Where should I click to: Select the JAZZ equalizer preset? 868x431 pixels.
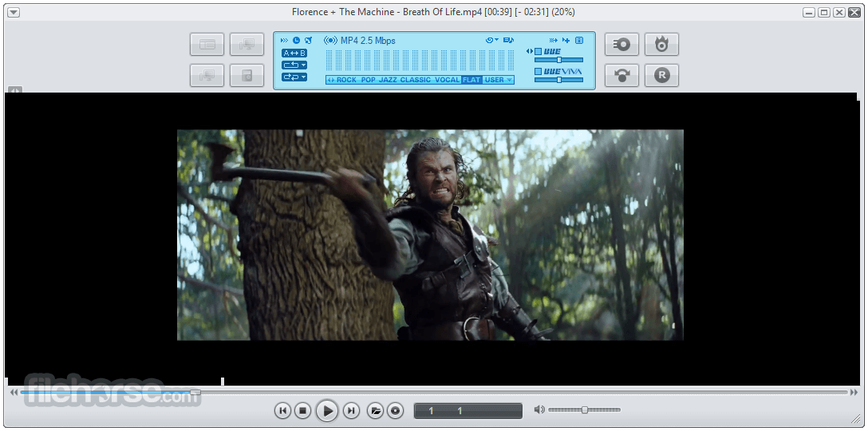click(x=388, y=81)
